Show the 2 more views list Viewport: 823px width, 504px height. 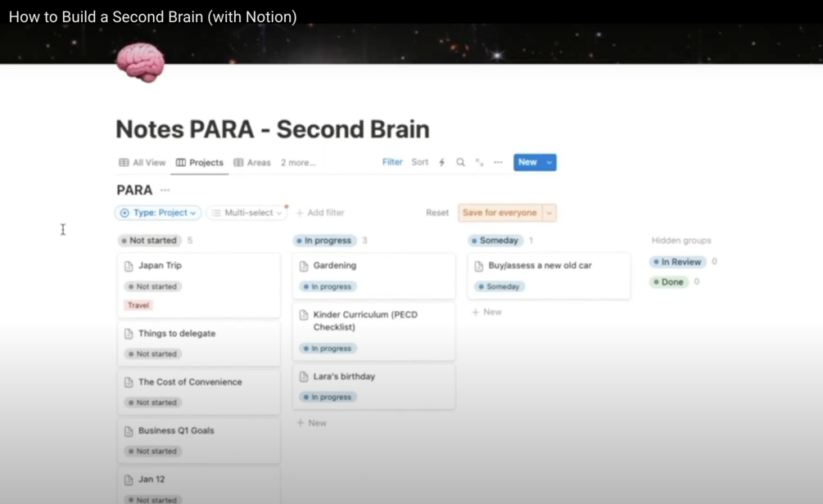pos(298,163)
